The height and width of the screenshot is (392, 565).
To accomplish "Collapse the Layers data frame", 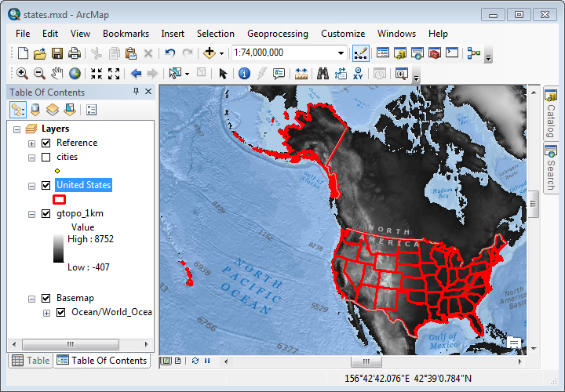I will (x=16, y=129).
